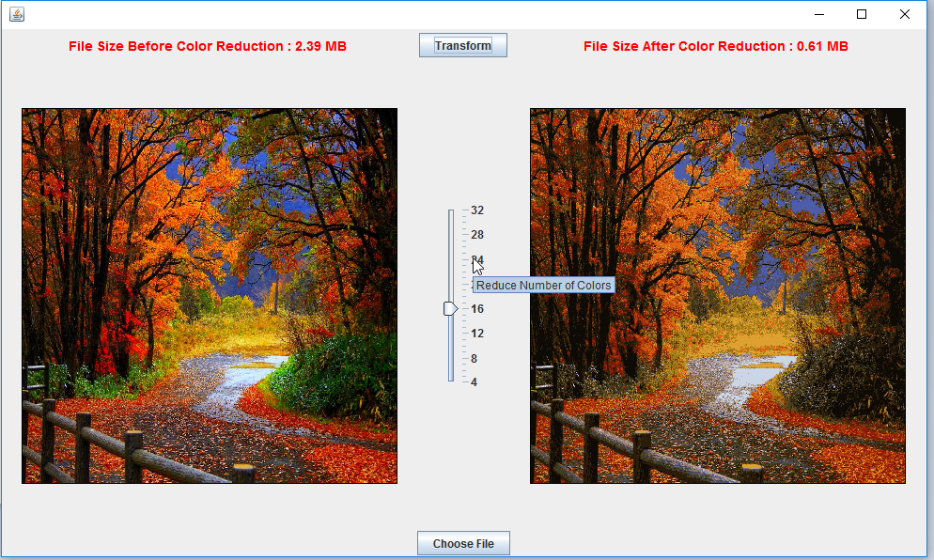The height and width of the screenshot is (560, 934).
Task: Click the File Size Before Color Reduction label
Action: [208, 46]
